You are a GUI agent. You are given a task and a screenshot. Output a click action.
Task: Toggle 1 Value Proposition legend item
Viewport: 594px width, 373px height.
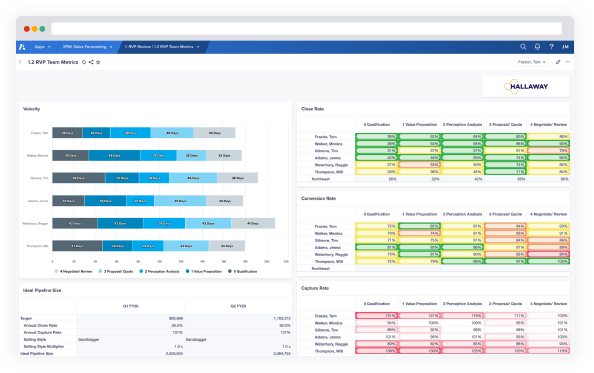(x=203, y=272)
